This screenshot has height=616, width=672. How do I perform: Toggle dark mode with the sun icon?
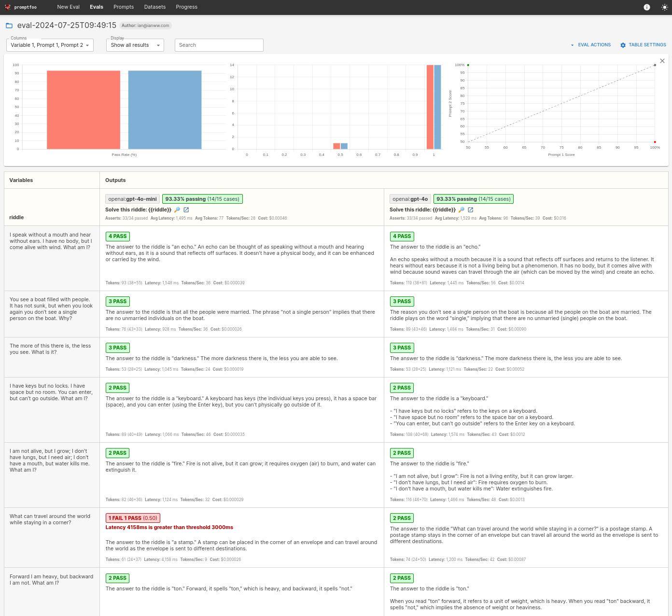point(664,7)
